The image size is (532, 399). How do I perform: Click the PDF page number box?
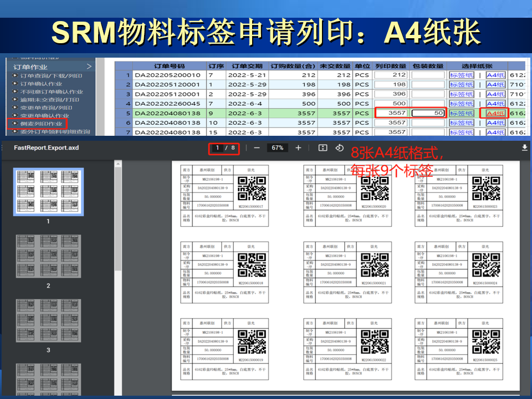tap(217, 148)
